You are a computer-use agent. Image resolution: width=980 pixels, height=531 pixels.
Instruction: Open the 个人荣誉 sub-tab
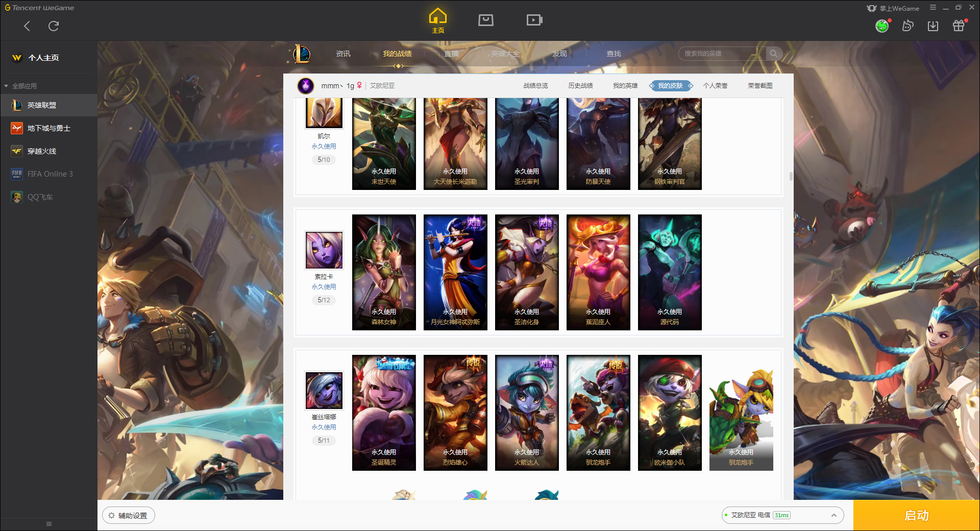click(715, 86)
